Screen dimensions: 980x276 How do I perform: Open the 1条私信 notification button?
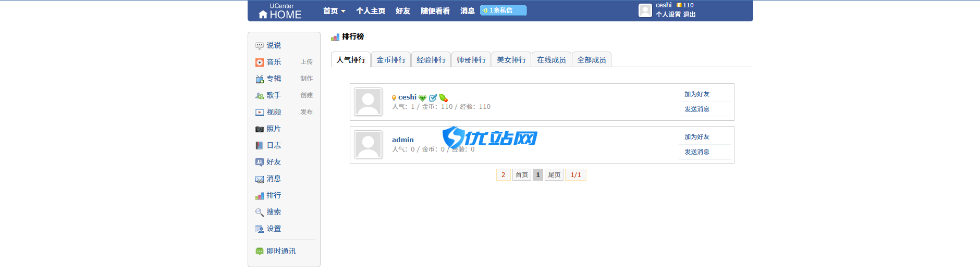tap(503, 10)
